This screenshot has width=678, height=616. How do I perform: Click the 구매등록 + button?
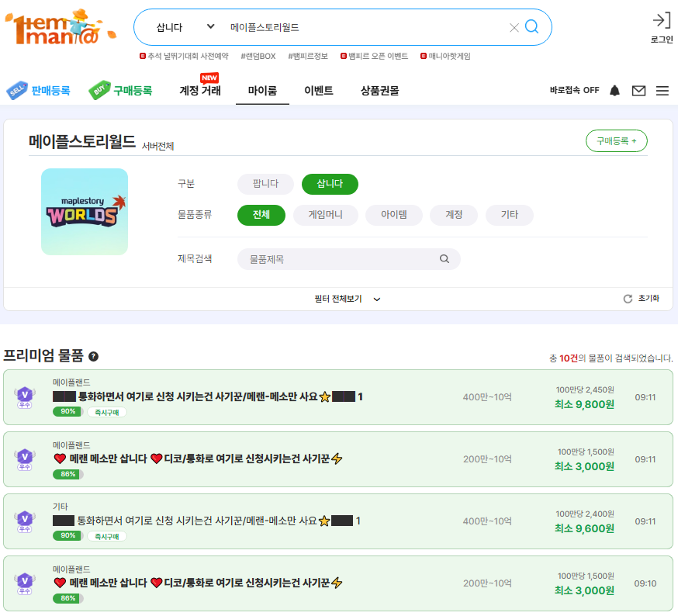[616, 141]
